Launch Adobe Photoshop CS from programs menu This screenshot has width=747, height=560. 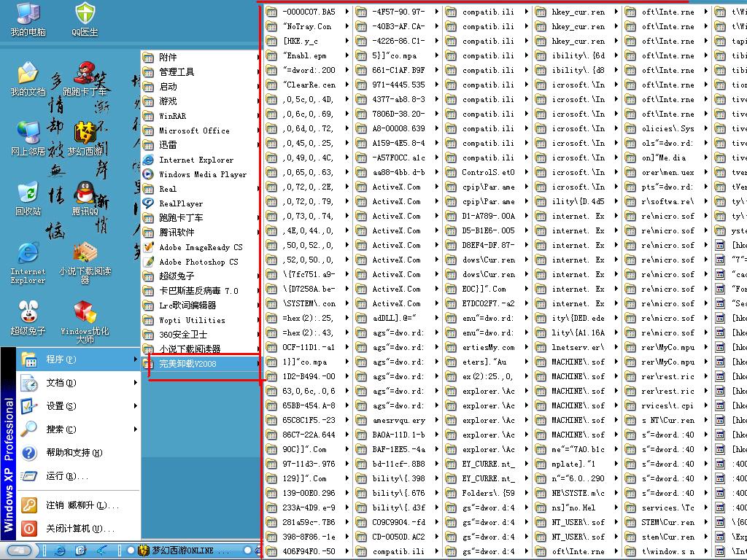(201, 262)
